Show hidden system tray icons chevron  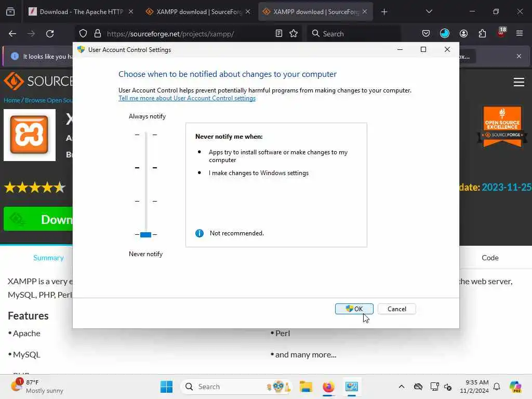pyautogui.click(x=402, y=387)
